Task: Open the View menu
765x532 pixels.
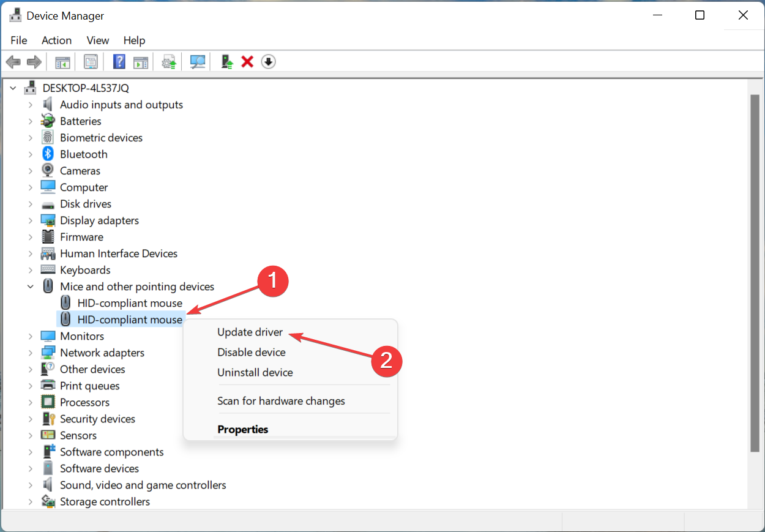Action: click(x=98, y=40)
